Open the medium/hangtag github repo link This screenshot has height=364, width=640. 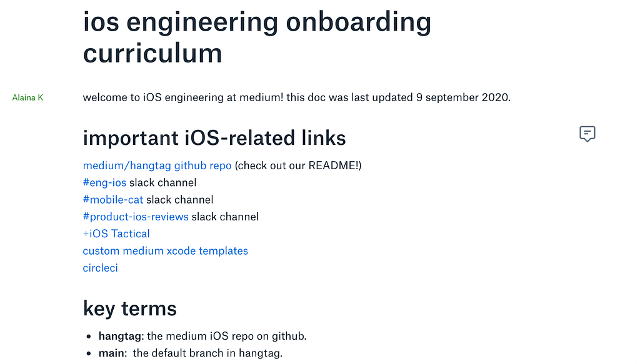click(x=157, y=165)
